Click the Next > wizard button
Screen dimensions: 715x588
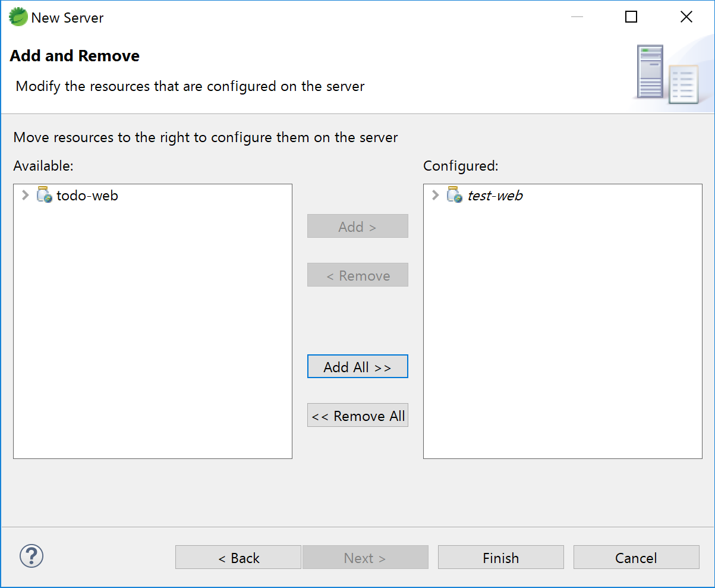tap(365, 558)
